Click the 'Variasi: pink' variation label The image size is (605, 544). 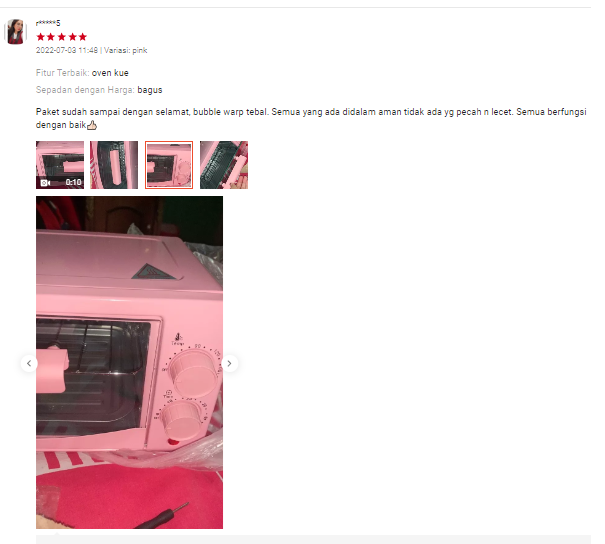(125, 51)
